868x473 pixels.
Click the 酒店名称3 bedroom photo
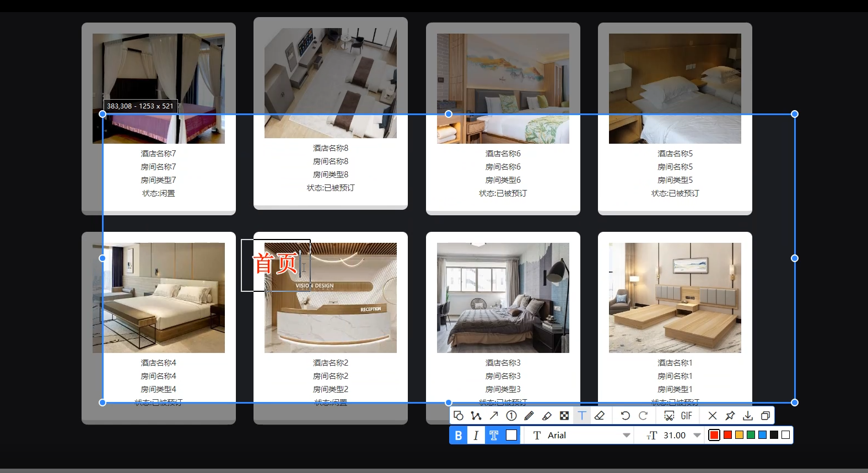[503, 298]
